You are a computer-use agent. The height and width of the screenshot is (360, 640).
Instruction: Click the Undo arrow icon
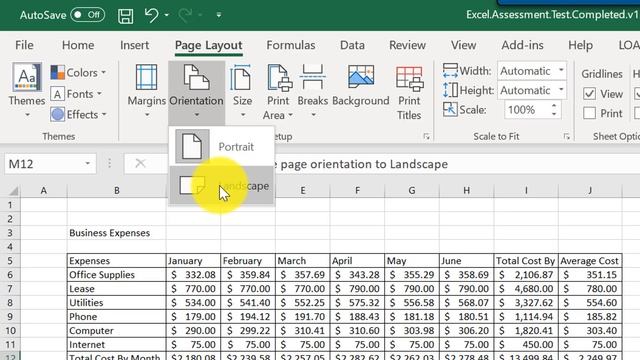151,15
